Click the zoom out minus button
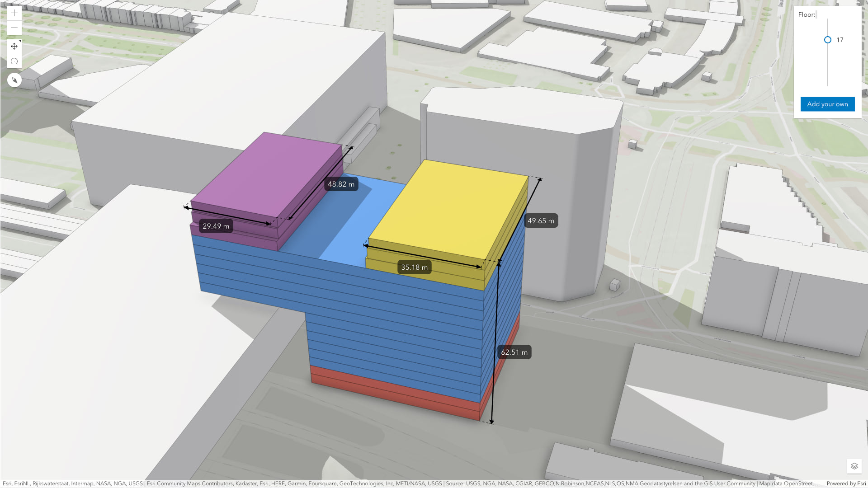This screenshot has width=868, height=488. click(x=14, y=28)
